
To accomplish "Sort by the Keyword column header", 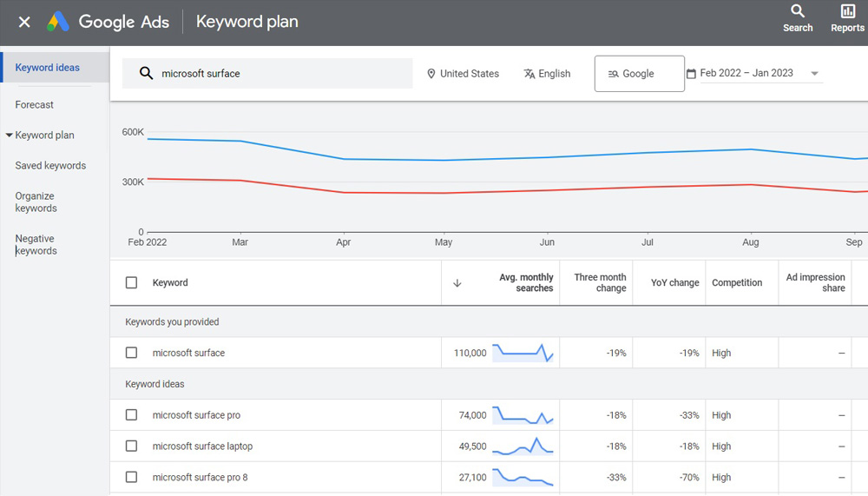I will [170, 282].
